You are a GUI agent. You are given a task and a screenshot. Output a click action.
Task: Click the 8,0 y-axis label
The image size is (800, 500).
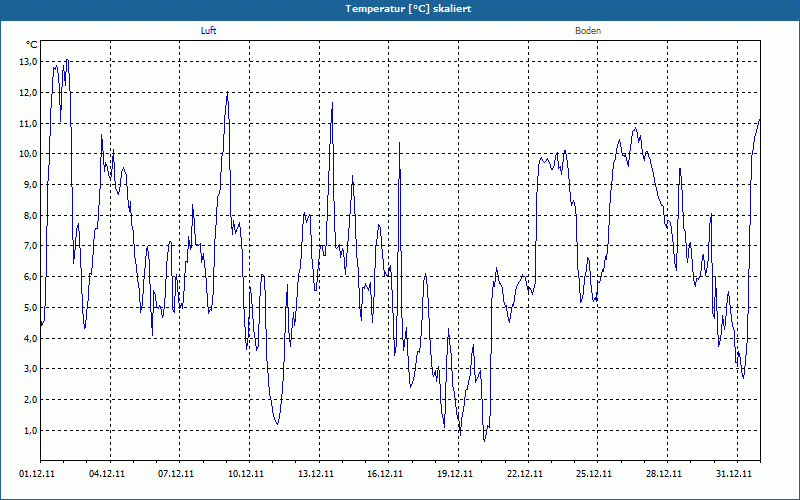coord(31,215)
